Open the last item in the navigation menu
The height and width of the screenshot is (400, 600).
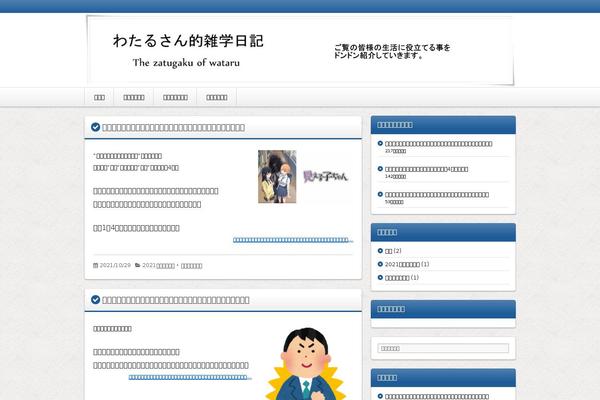point(217,97)
